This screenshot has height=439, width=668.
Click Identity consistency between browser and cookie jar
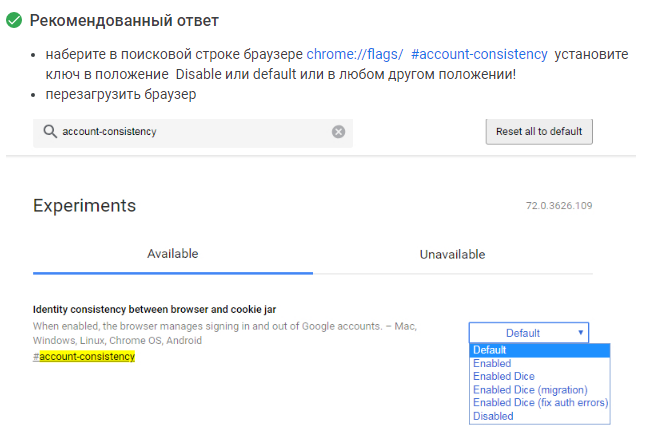coord(155,309)
